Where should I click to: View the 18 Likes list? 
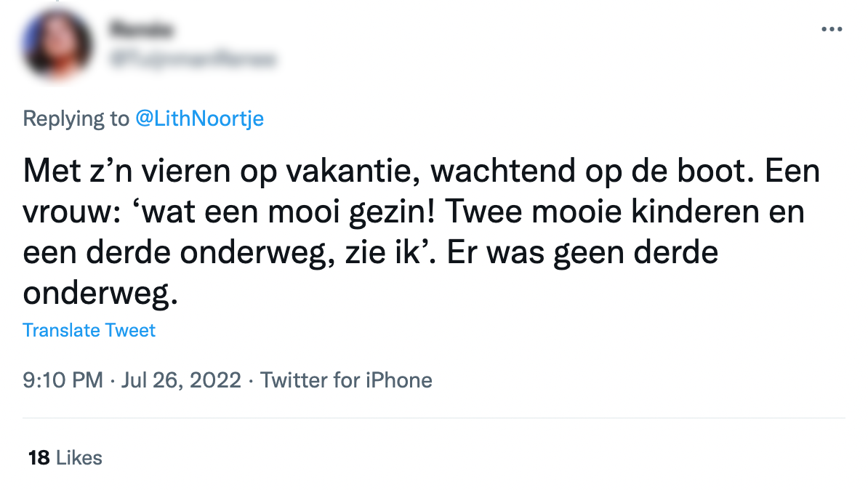(x=65, y=458)
